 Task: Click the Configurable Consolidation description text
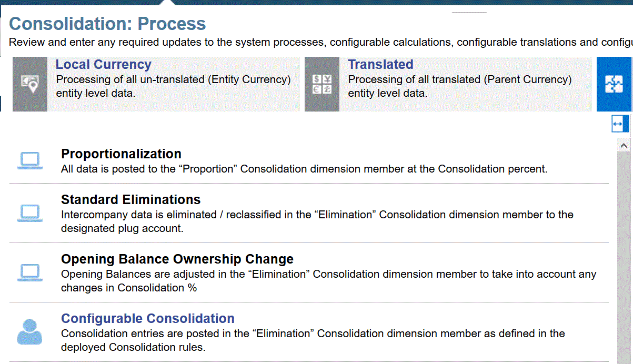click(x=313, y=340)
